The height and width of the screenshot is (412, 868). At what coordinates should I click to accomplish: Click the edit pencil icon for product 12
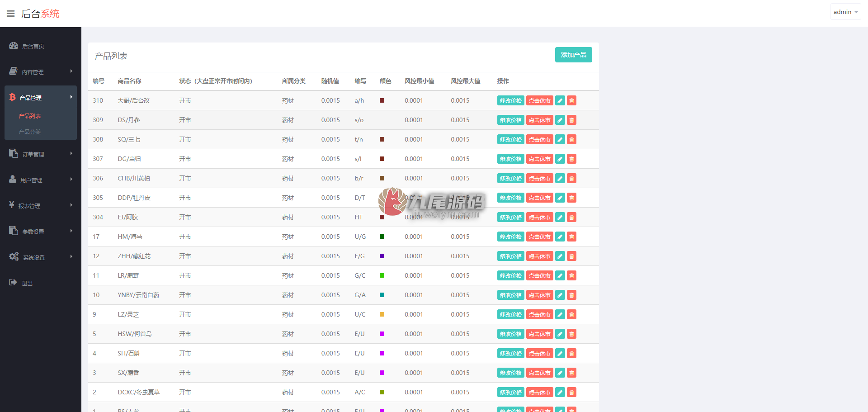pyautogui.click(x=560, y=256)
